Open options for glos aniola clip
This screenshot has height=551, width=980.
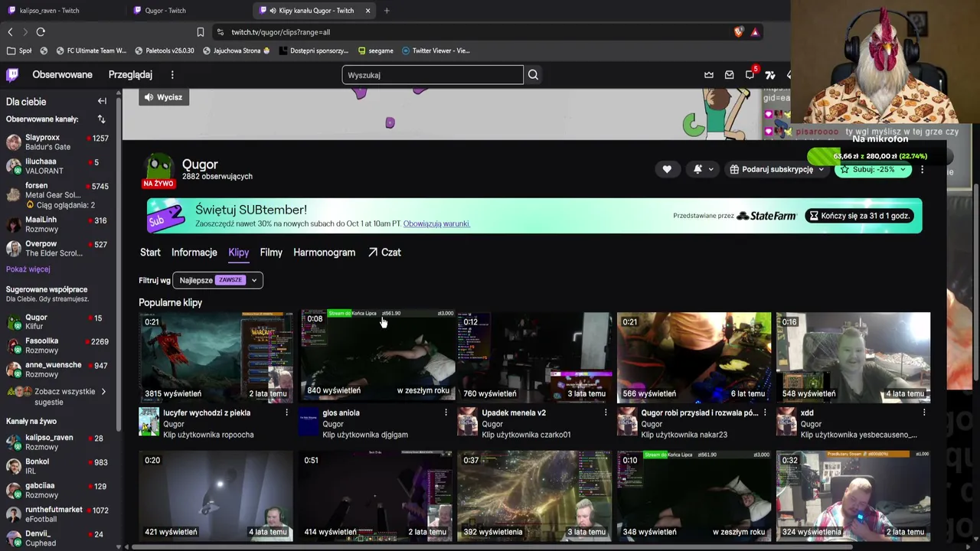[446, 412]
